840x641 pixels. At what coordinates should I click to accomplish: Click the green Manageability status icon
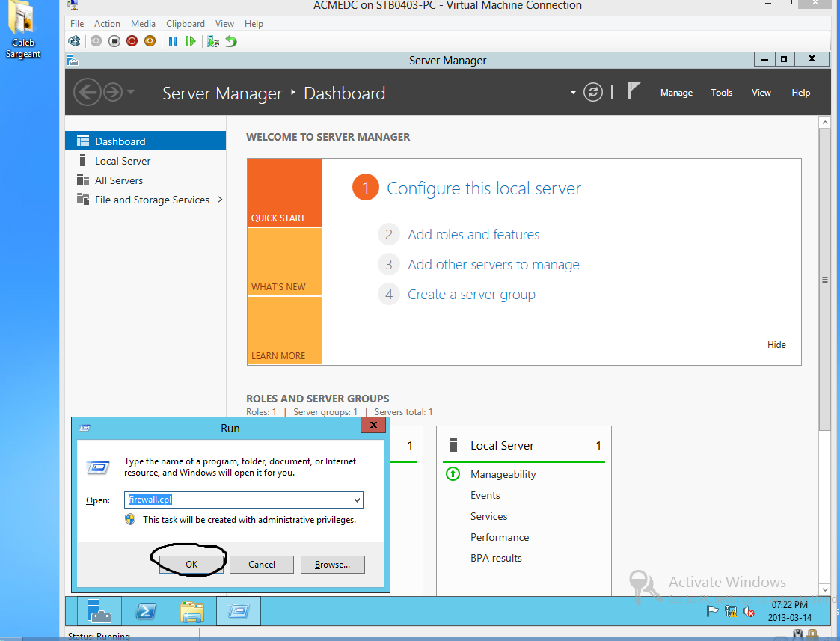[453, 474]
